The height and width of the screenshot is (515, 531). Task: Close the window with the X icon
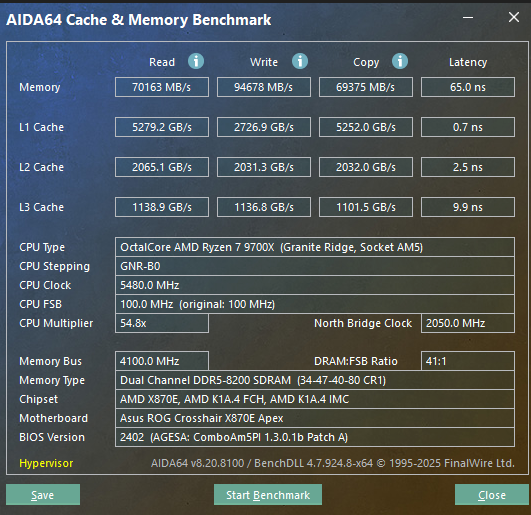(514, 17)
